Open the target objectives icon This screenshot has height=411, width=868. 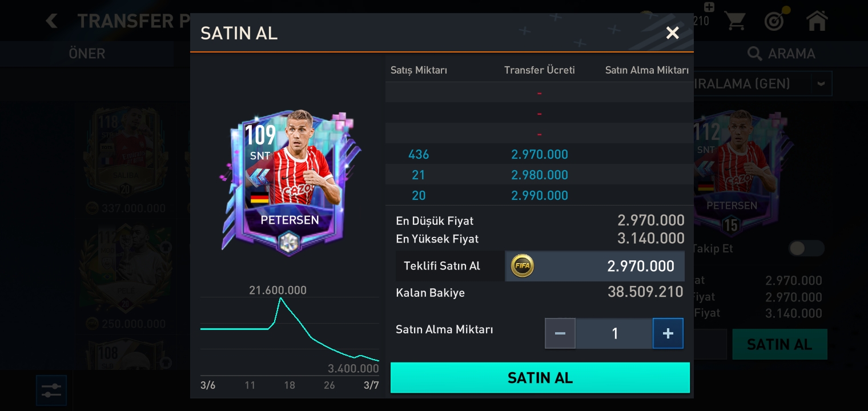click(x=775, y=22)
